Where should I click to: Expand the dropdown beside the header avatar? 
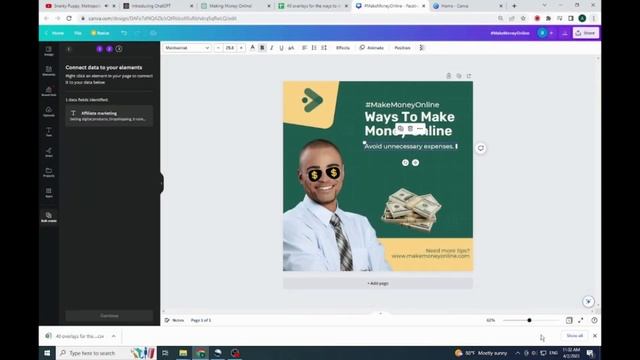551,33
